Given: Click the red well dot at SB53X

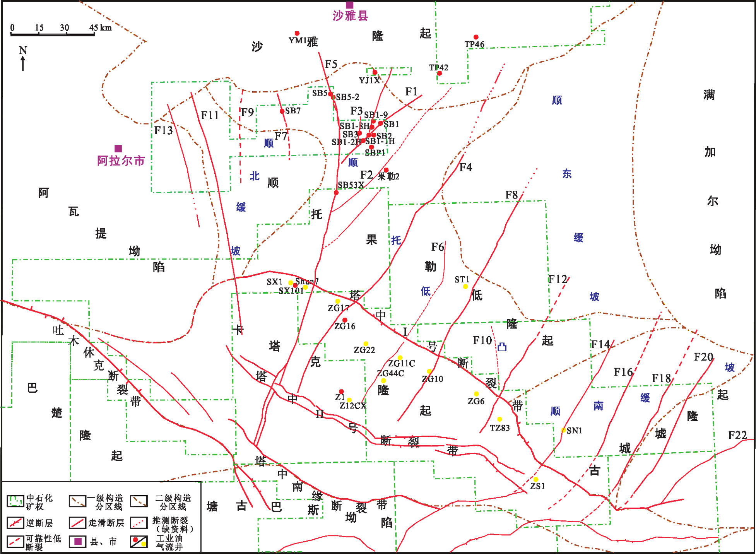Looking at the screenshot, I should tap(336, 193).
